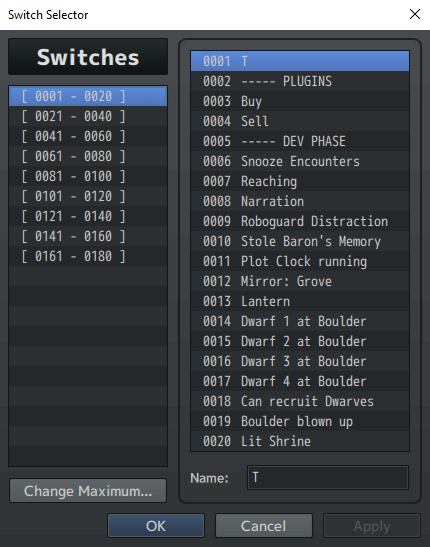This screenshot has height=547, width=430.
Task: Select the range [ 0121 - 0140 ]
Action: pos(88,216)
